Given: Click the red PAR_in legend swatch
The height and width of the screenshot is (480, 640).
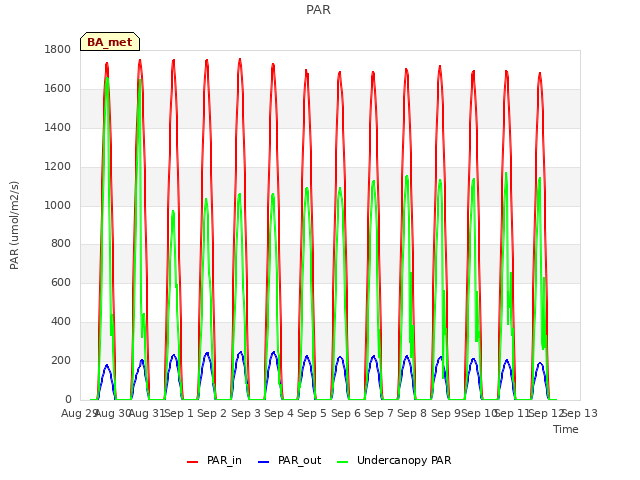Looking at the screenshot, I should (x=192, y=462).
